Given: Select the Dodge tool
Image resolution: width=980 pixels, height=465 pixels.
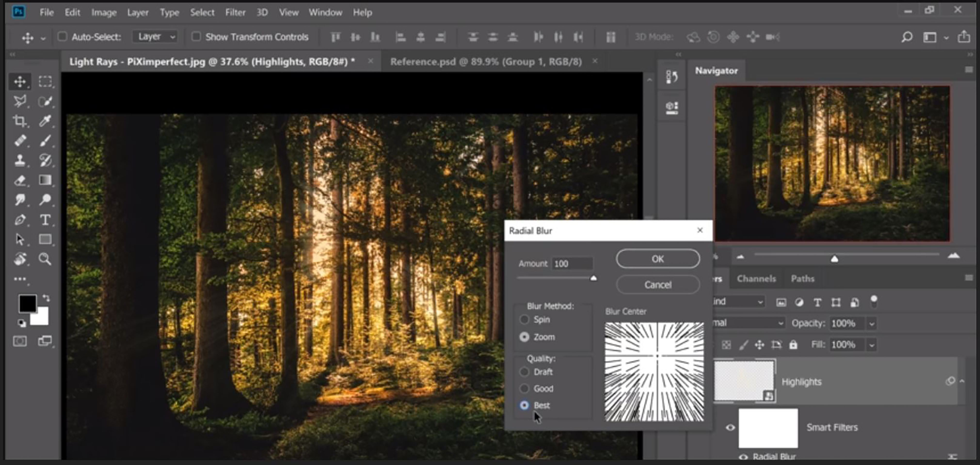Looking at the screenshot, I should click(x=45, y=199).
